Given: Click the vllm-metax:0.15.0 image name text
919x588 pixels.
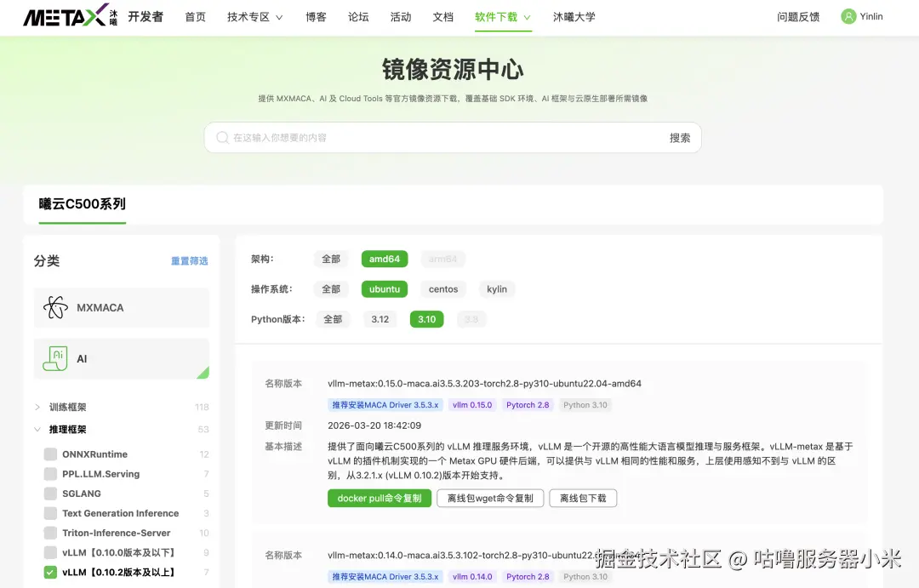Looking at the screenshot, I should point(484,384).
